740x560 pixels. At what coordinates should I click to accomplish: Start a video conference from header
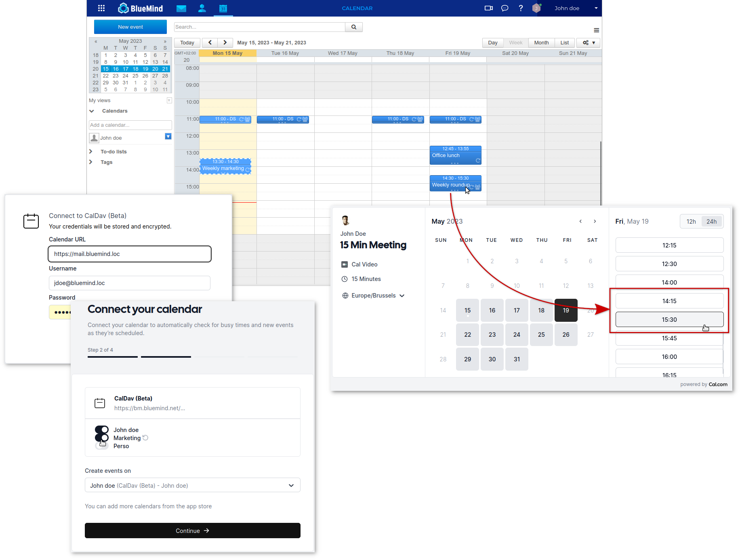[x=488, y=8]
